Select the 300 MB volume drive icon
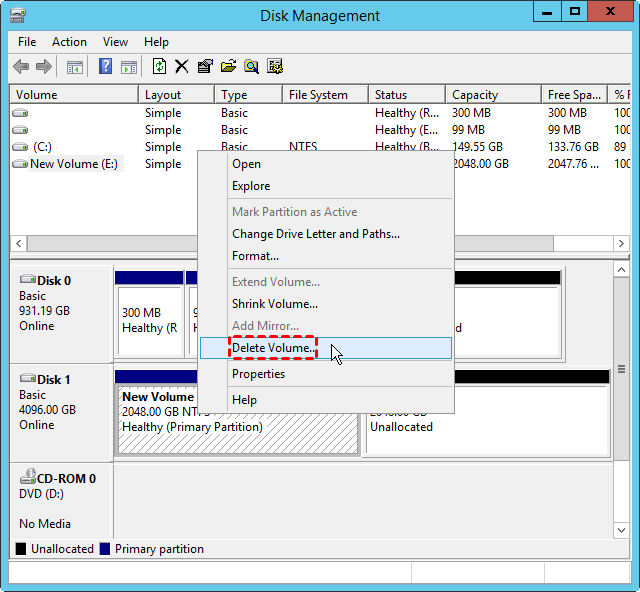Screen dimensions: 640x592 (x=20, y=113)
